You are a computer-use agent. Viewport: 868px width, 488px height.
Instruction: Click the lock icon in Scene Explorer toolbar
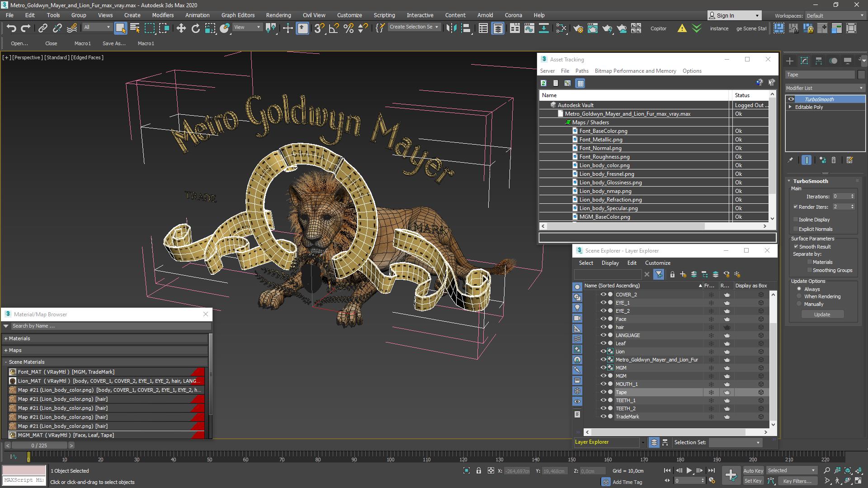coord(672,274)
